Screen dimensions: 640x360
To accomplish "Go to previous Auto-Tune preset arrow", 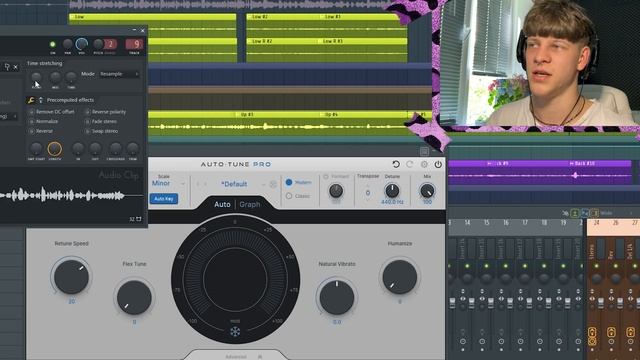I will 198,184.
